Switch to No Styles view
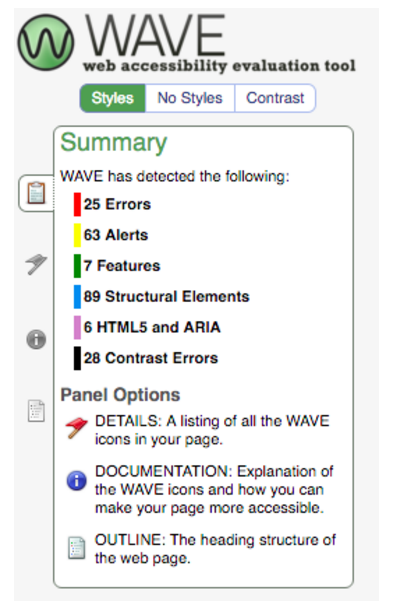Screen dimensions: 395x616 point(190,98)
